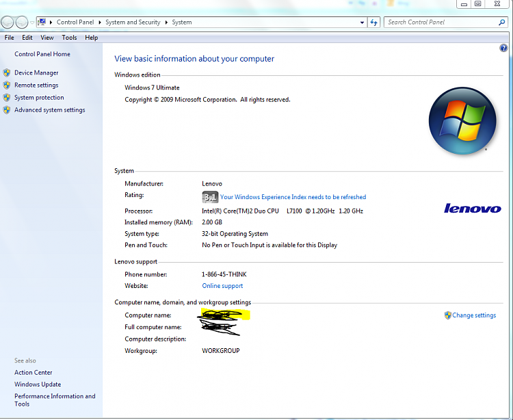Click View basic information heading
Viewport: 513px width, 420px height.
(194, 59)
